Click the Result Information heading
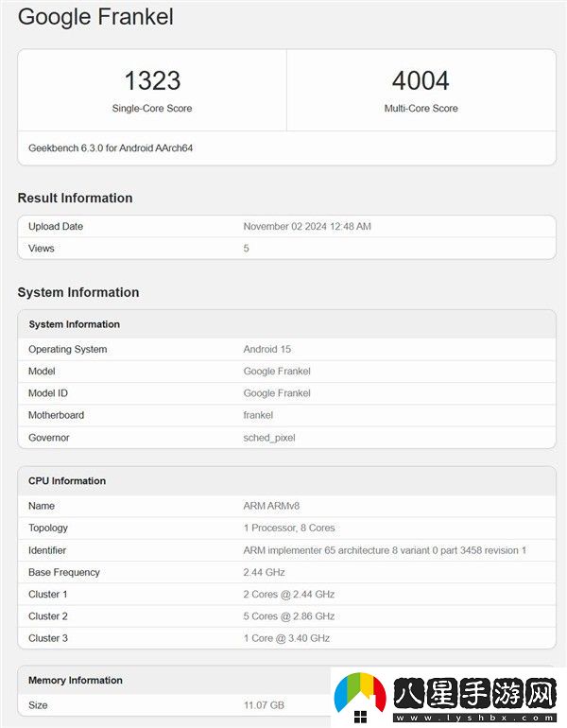The height and width of the screenshot is (728, 567). point(75,198)
